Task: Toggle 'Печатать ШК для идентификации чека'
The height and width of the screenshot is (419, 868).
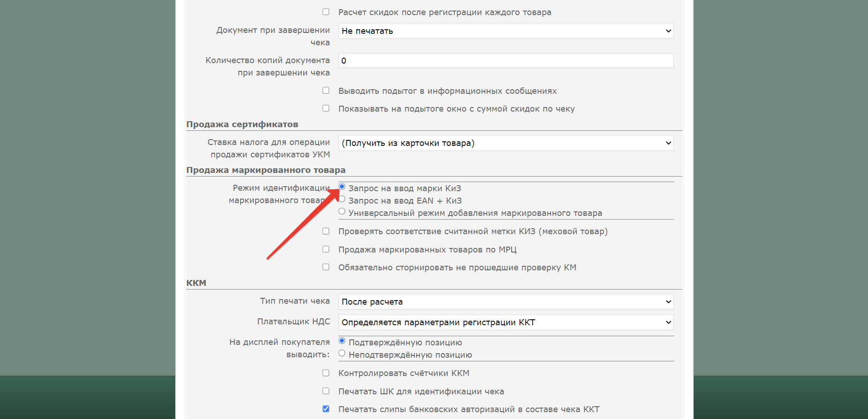Action: (x=326, y=391)
